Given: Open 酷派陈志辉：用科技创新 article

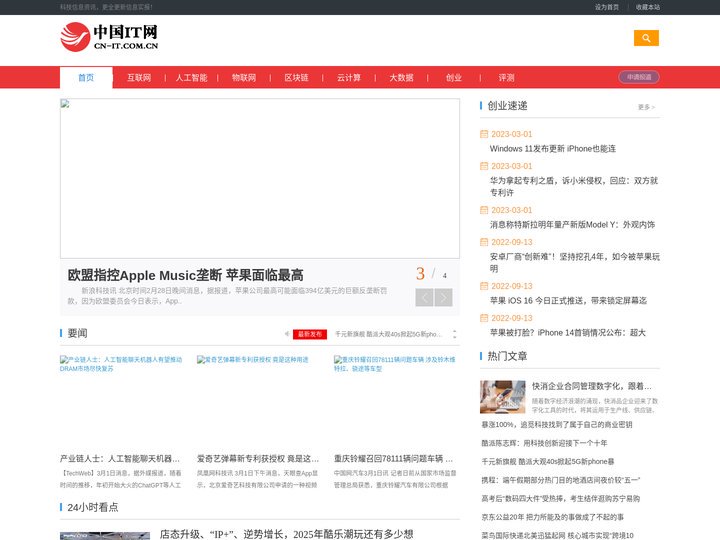Looking at the screenshot, I should tap(544, 443).
